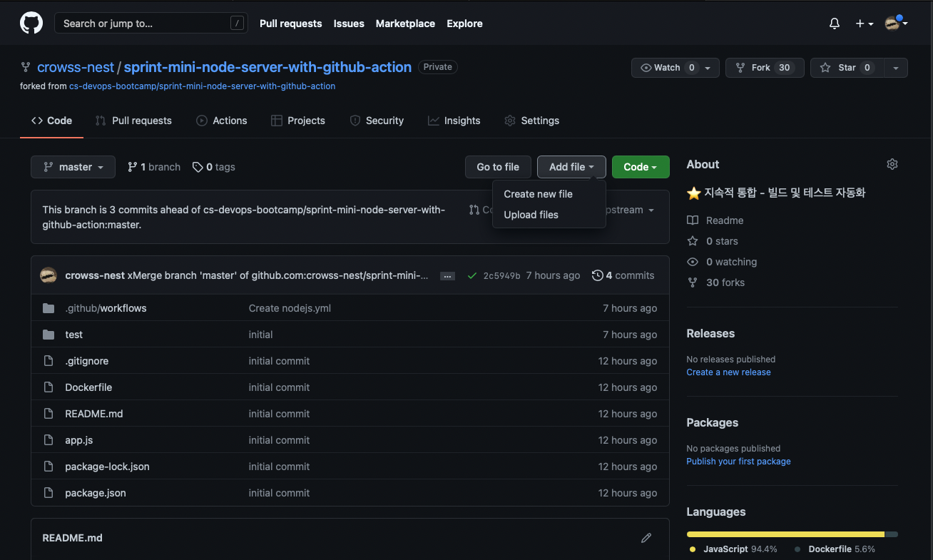This screenshot has width=933, height=560.
Task: Go to Pull requests in top navigation
Action: [290, 24]
